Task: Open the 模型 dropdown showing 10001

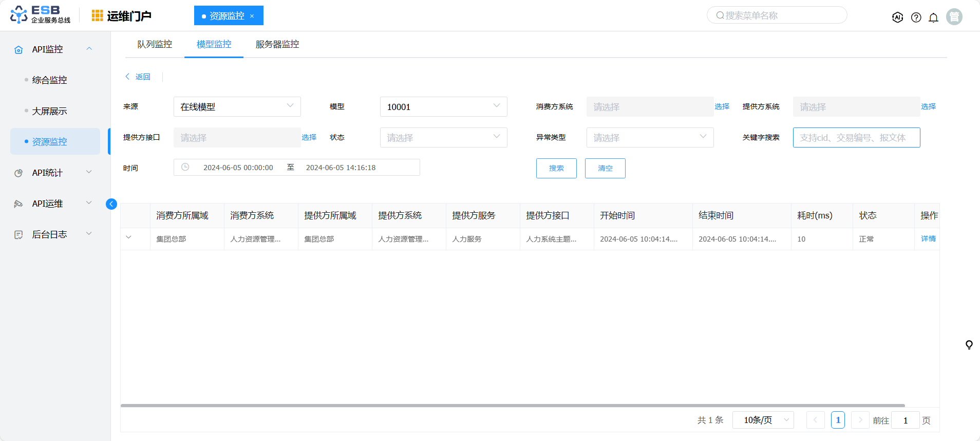Action: (443, 106)
